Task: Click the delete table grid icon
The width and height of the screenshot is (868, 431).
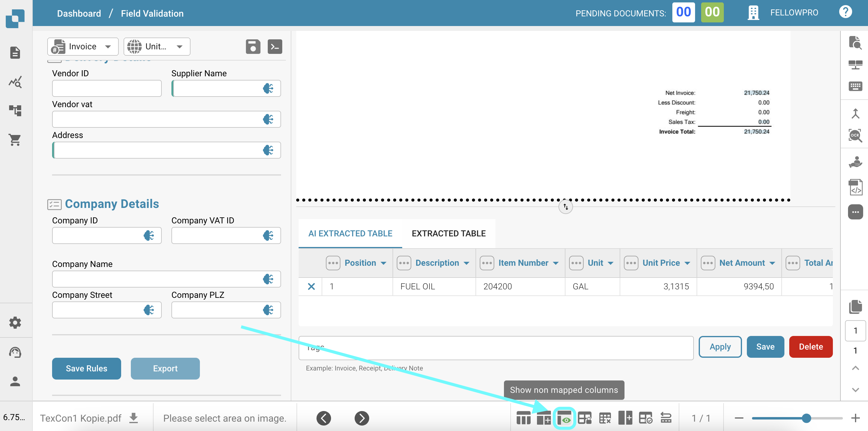Action: [605, 419]
